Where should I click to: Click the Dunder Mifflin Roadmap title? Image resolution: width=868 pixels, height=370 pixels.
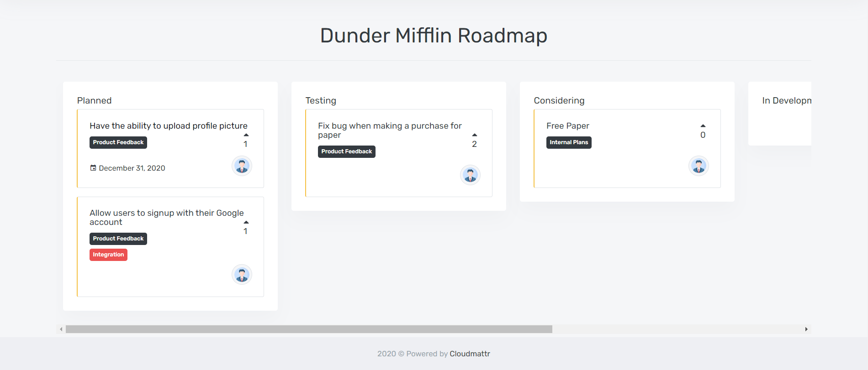[434, 36]
